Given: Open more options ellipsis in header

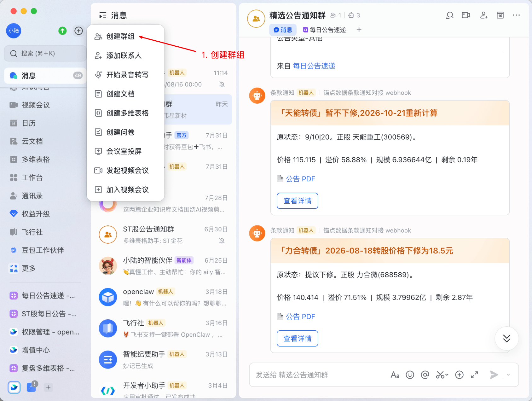Looking at the screenshot, I should [516, 15].
